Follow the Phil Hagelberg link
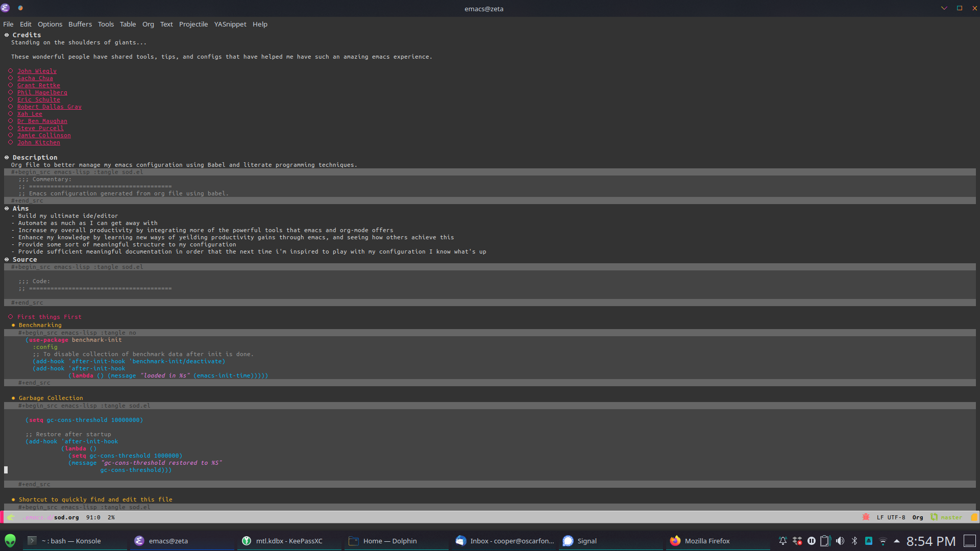Image resolution: width=980 pixels, height=551 pixels. [42, 92]
